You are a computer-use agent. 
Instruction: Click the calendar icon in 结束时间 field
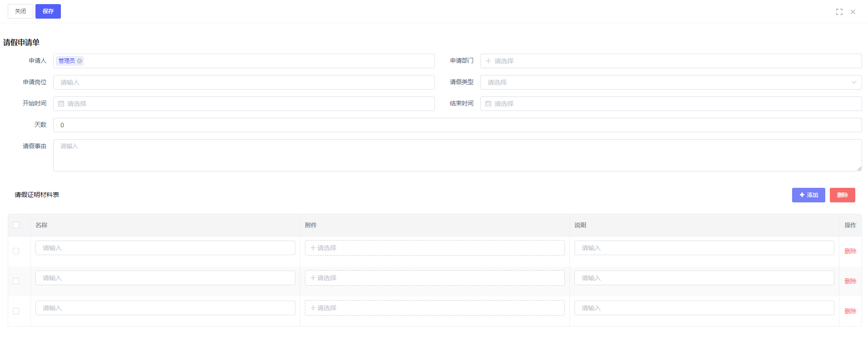488,104
